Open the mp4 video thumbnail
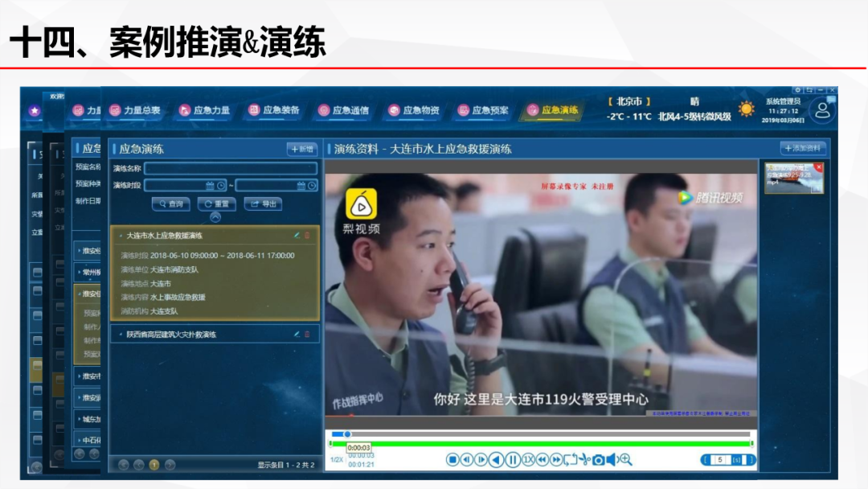Viewport: 868px width, 489px height. (794, 178)
